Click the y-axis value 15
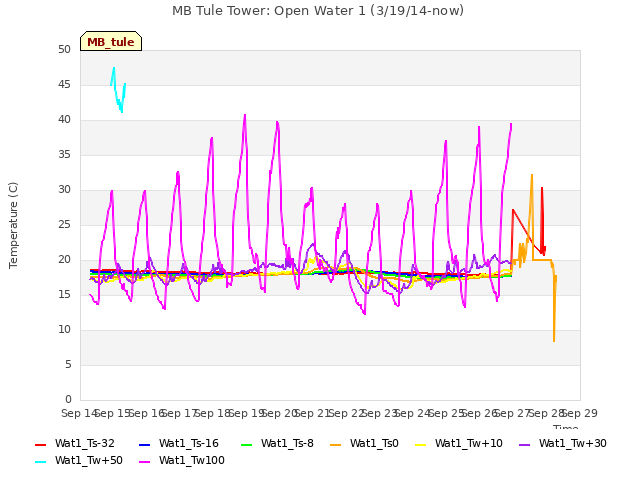Image resolution: width=640 pixels, height=480 pixels. coord(64,295)
